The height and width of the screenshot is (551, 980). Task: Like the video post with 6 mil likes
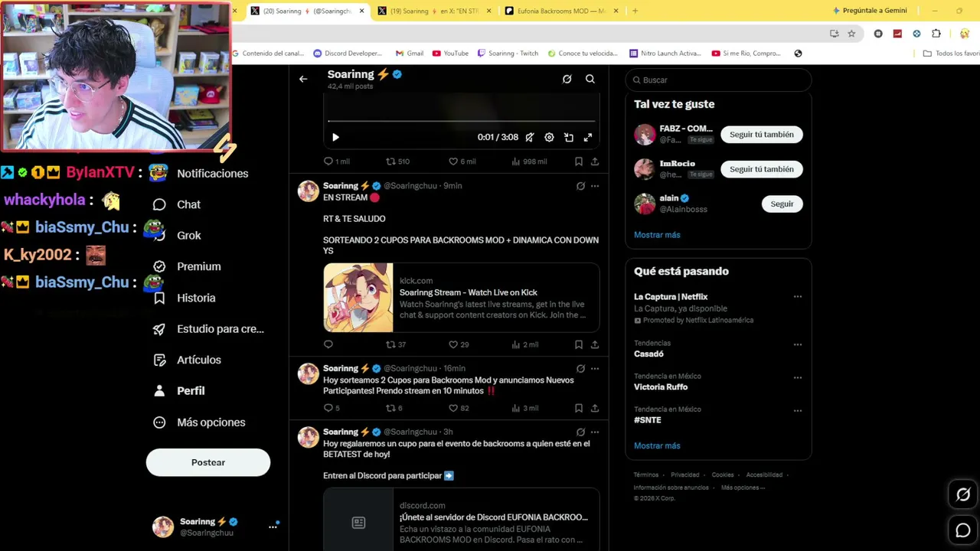click(x=462, y=161)
